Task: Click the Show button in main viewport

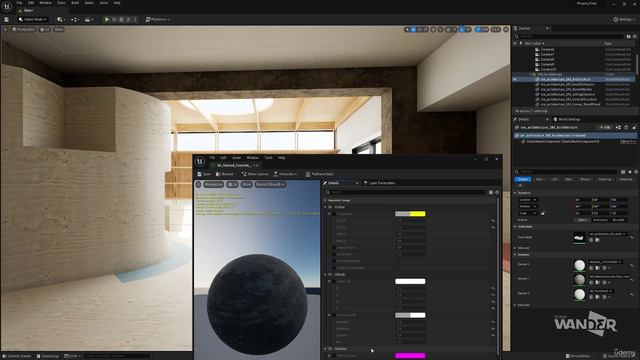Action: 59,29
